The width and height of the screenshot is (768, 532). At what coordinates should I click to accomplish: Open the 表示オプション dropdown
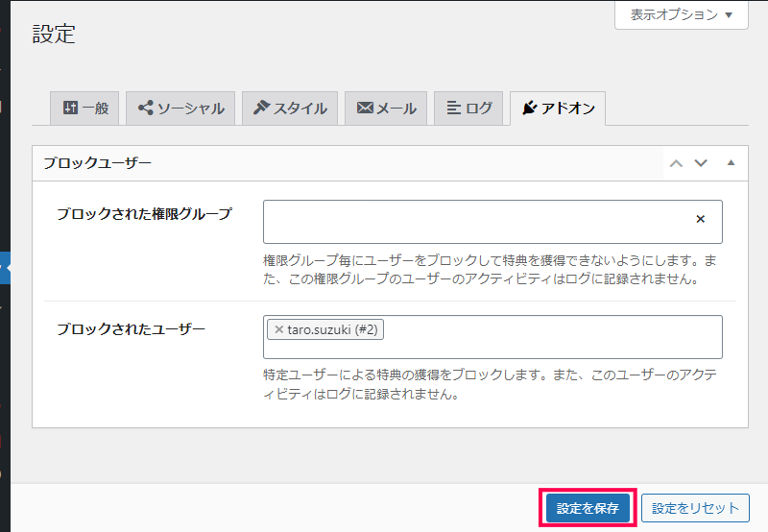coord(682,14)
